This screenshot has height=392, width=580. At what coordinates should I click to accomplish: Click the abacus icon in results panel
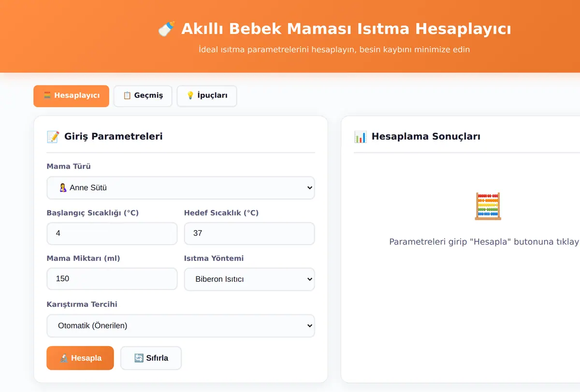pos(488,206)
